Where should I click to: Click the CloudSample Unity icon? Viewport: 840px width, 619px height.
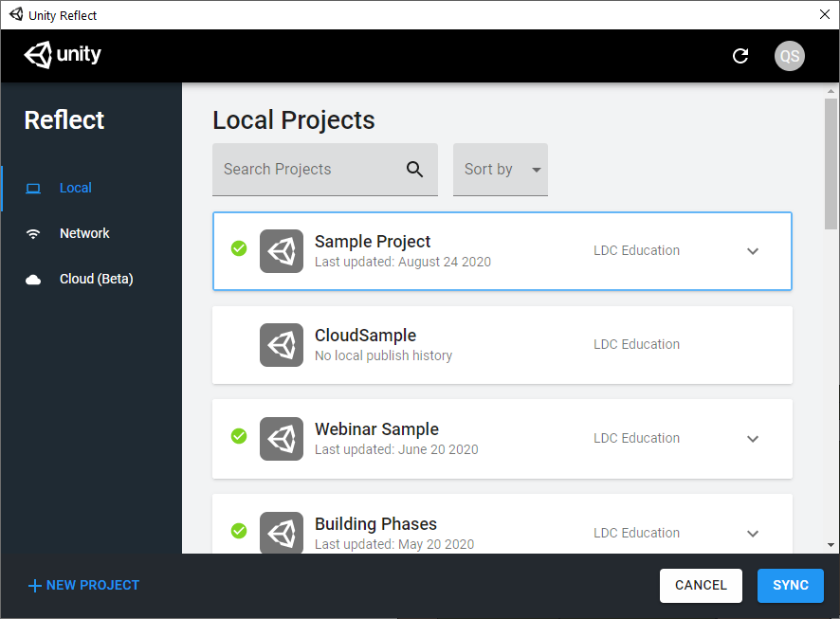(282, 344)
